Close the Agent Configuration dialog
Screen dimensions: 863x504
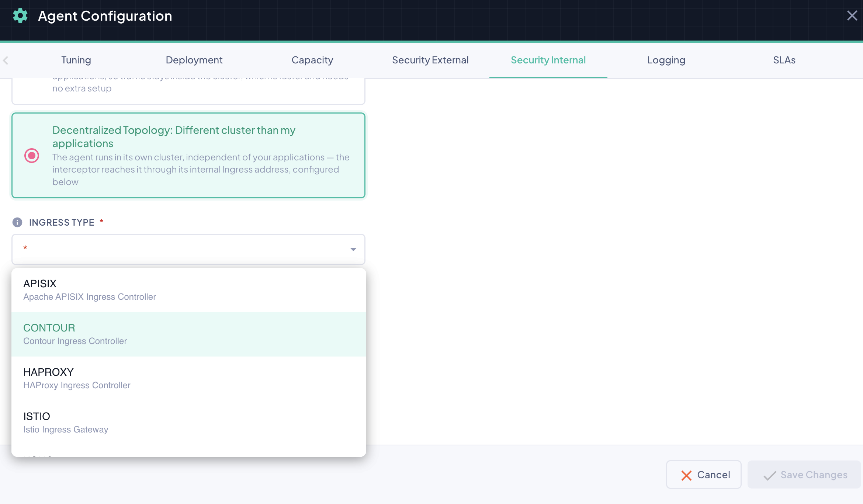click(852, 15)
